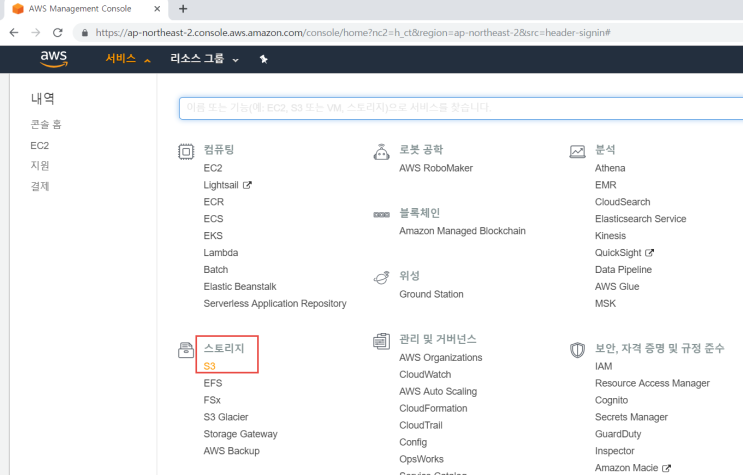The height and width of the screenshot is (475, 743).
Task: Open the S3 storage service
Action: coord(209,366)
